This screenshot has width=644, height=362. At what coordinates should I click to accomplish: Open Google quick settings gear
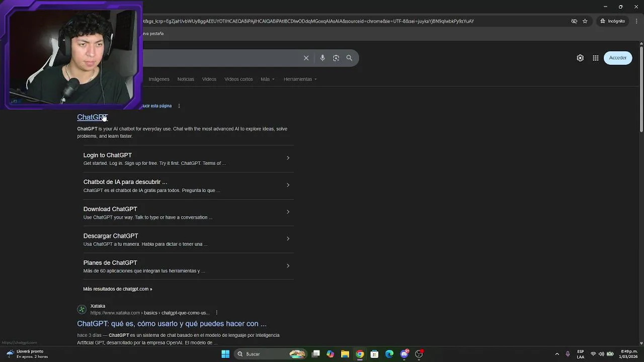580,58
